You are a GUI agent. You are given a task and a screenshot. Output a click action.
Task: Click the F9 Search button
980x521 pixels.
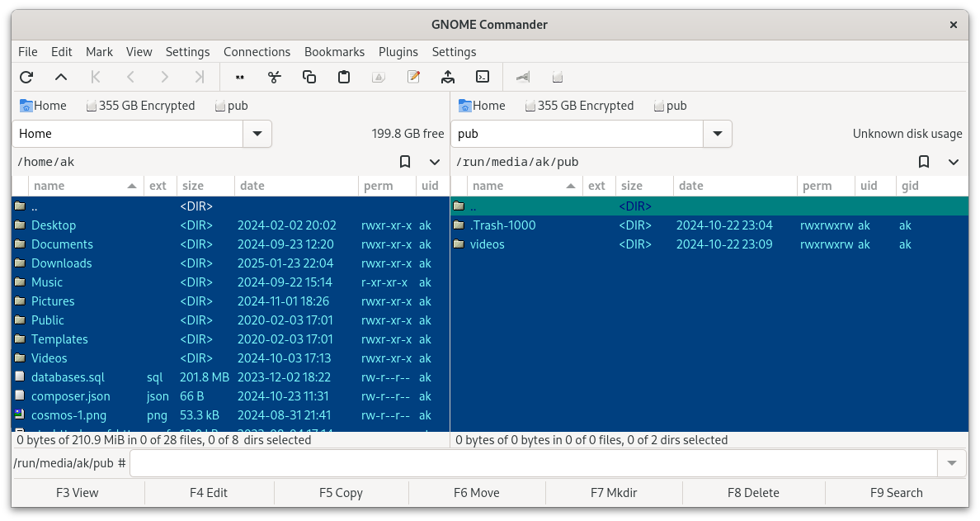[x=896, y=493]
